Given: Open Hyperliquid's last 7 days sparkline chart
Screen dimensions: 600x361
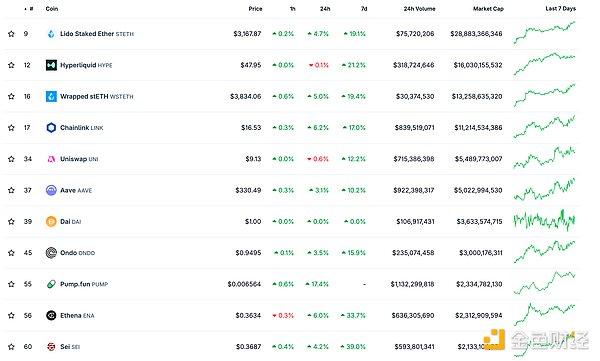Looking at the screenshot, I should coord(544,64).
